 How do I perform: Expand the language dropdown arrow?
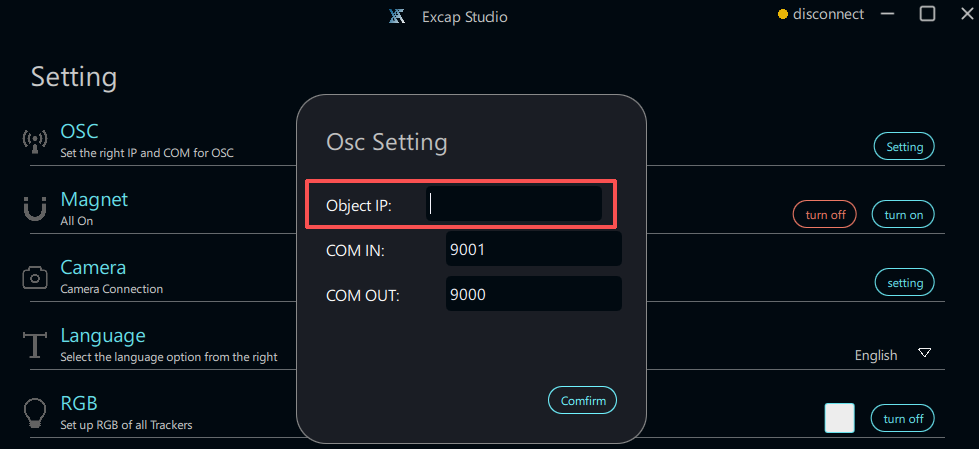click(925, 353)
